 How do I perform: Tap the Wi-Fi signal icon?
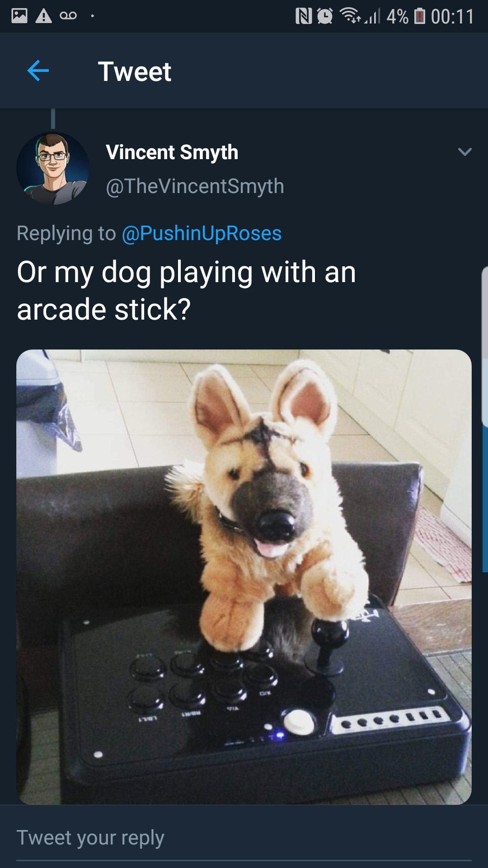tap(350, 15)
